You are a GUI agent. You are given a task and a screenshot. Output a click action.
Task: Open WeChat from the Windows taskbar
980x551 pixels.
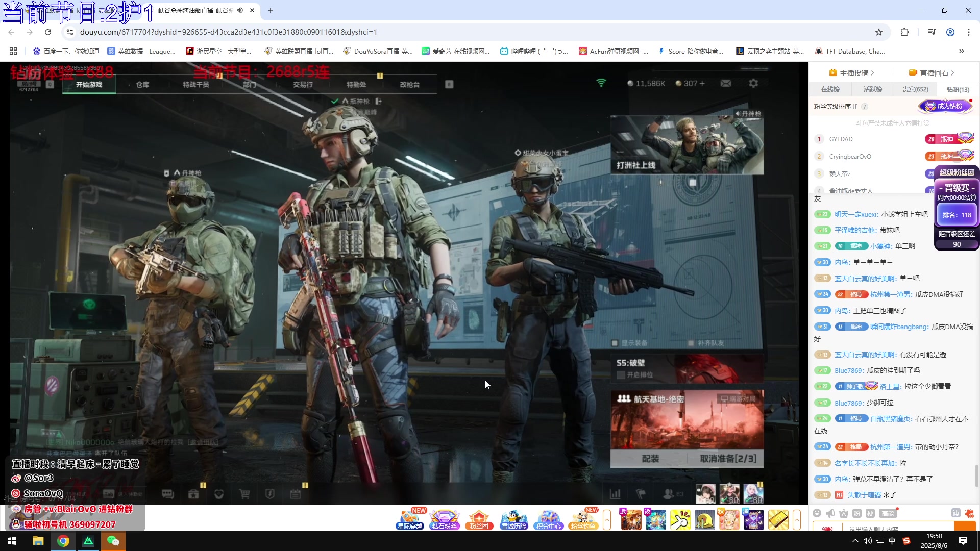click(x=113, y=541)
